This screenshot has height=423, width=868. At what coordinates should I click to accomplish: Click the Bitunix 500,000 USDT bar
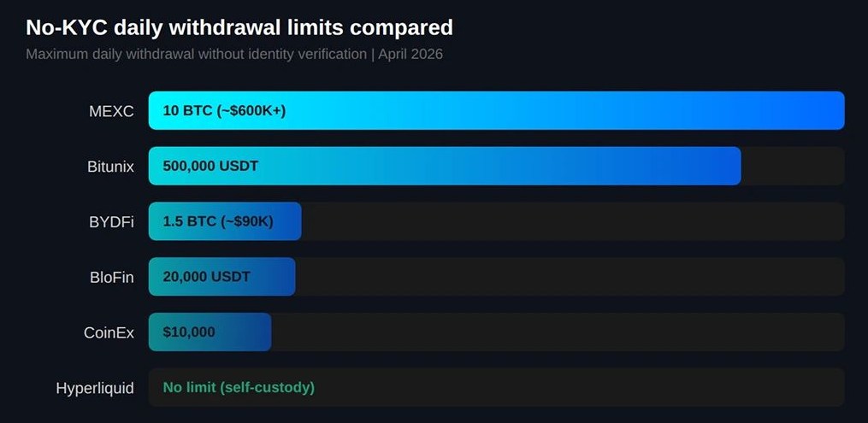[x=445, y=167]
